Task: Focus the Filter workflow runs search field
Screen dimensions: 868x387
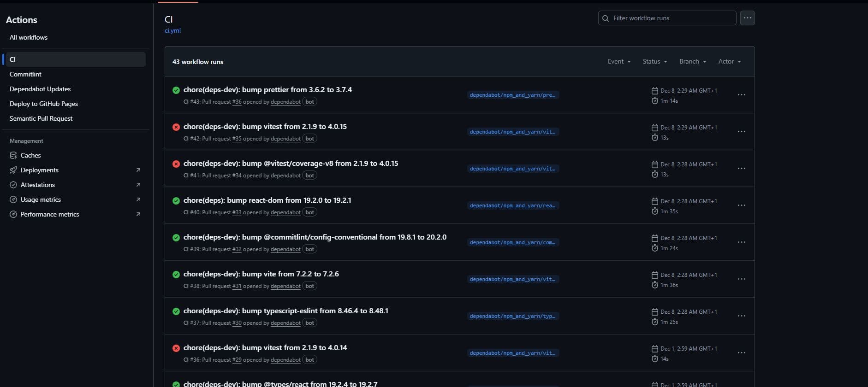Action: 667,18
